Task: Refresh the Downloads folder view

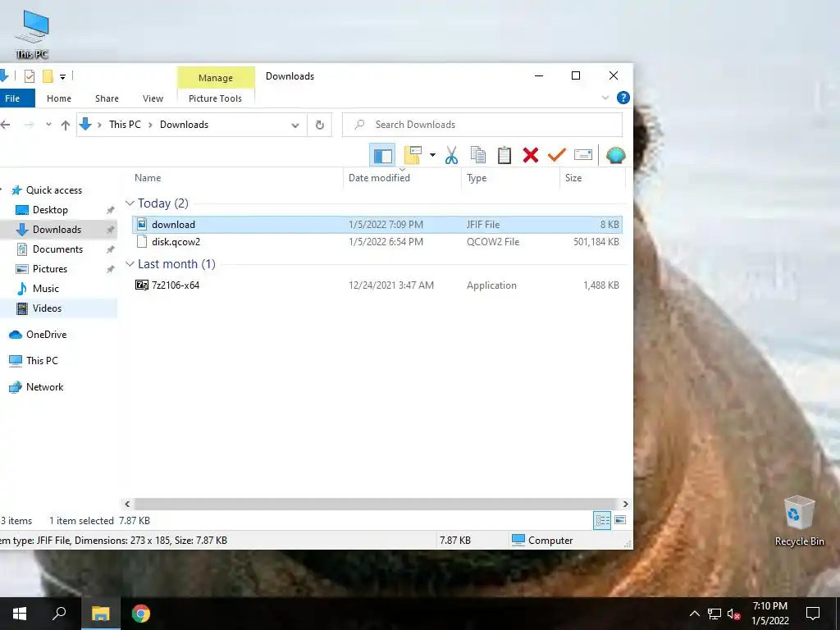Action: [320, 125]
